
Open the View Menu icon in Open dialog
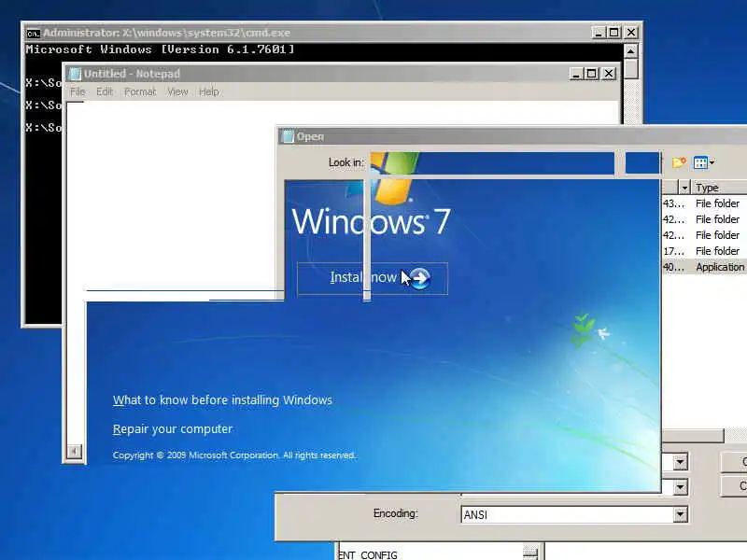704,162
